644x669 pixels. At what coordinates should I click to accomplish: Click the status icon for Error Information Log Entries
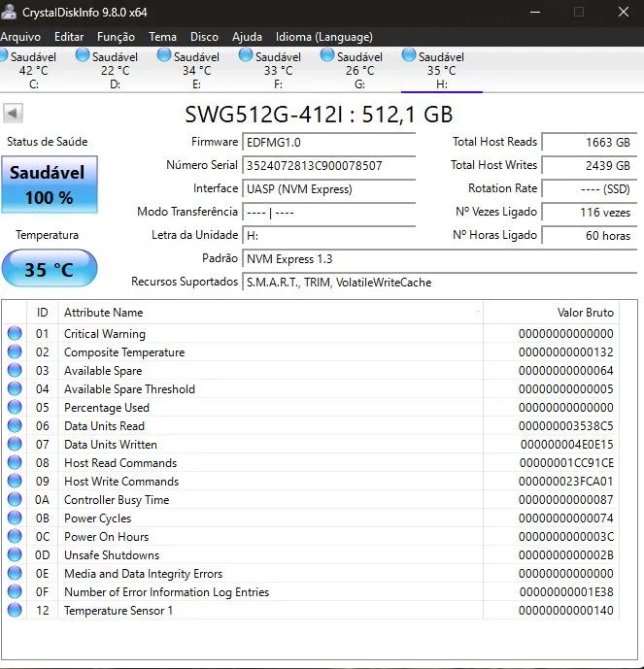tap(15, 591)
